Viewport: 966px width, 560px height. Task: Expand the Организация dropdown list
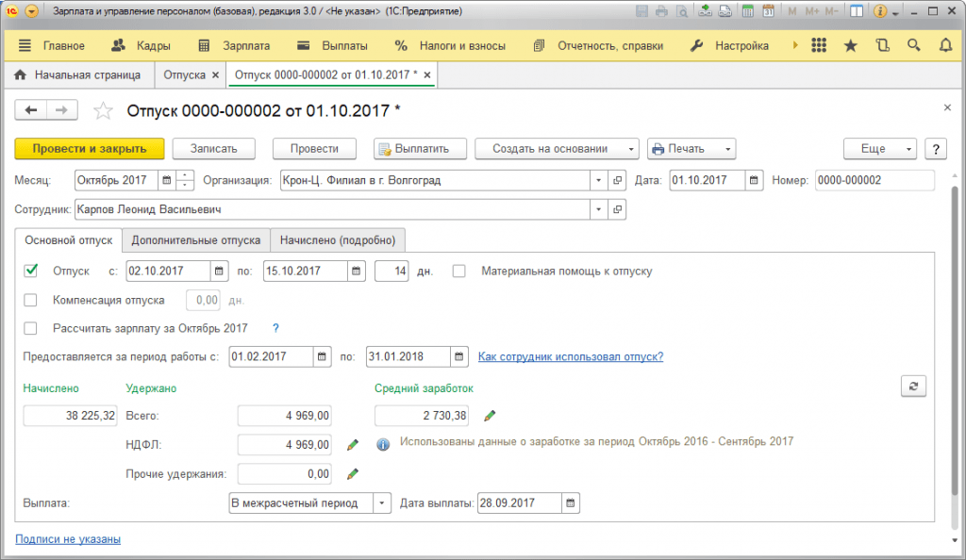pyautogui.click(x=598, y=180)
